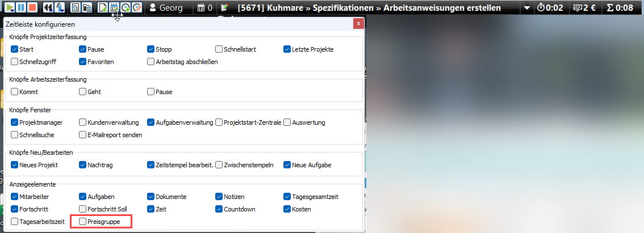Viewport: 644px width, 233px height.
Task: Close the Zeitleiste konfigurieren dialog
Action: tap(358, 24)
